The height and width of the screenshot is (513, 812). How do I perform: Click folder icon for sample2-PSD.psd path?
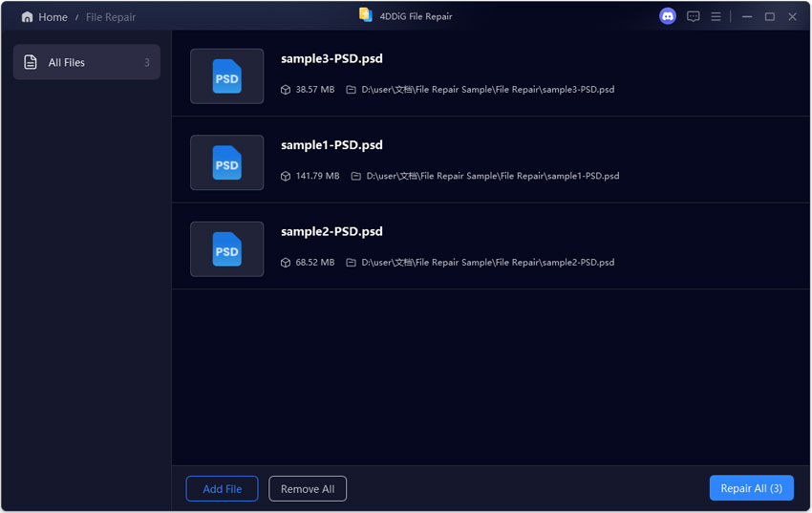pyautogui.click(x=351, y=263)
